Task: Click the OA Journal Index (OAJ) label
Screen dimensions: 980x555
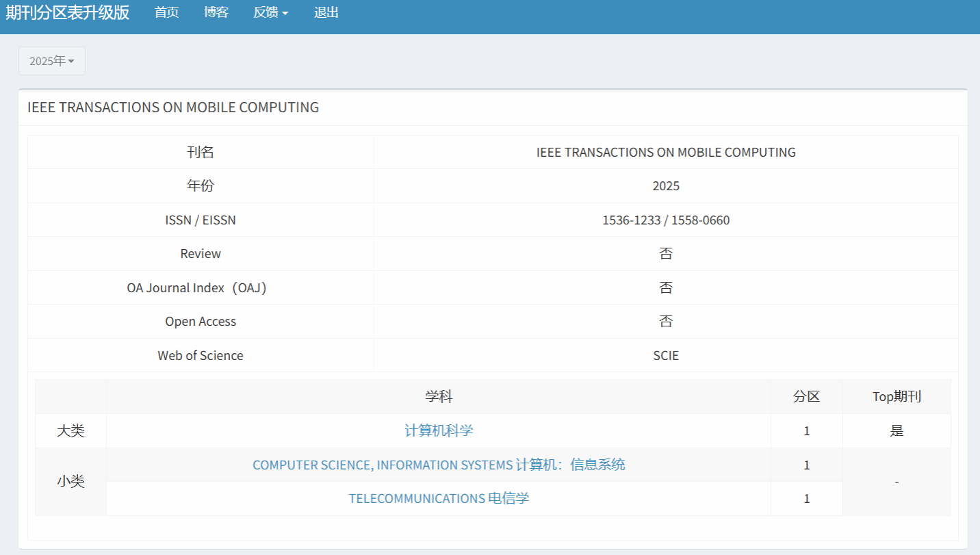Action: tap(201, 287)
